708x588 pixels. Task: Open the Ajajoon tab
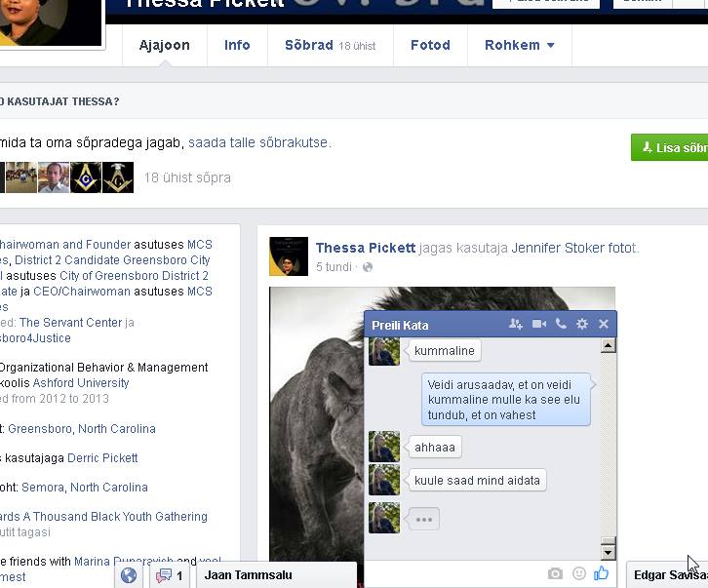(165, 45)
